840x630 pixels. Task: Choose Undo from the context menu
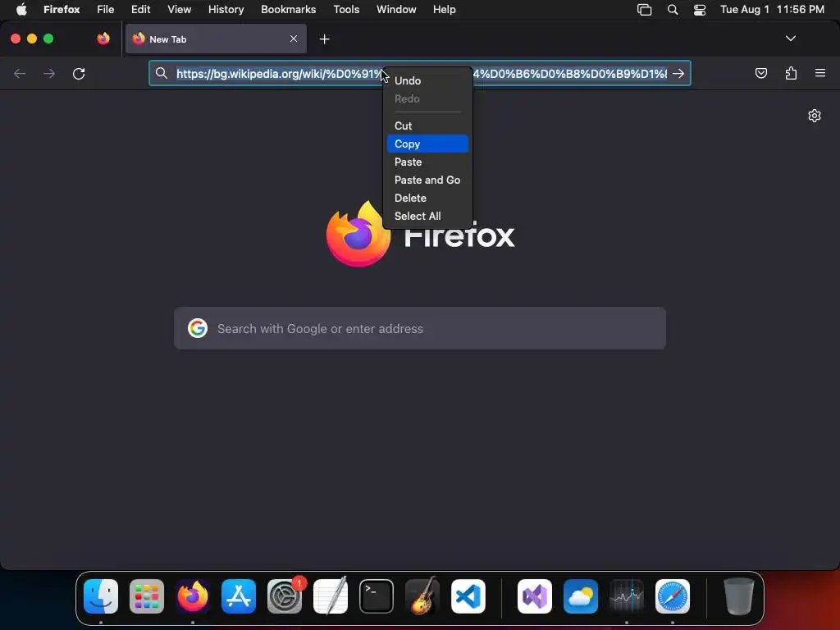(427, 81)
